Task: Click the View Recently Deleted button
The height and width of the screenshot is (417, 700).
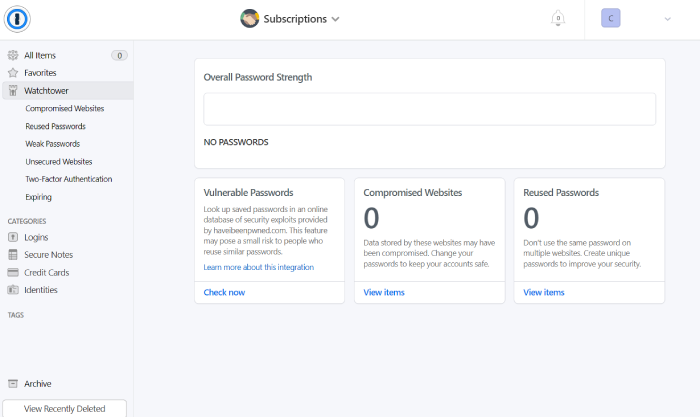Action: coord(64,409)
